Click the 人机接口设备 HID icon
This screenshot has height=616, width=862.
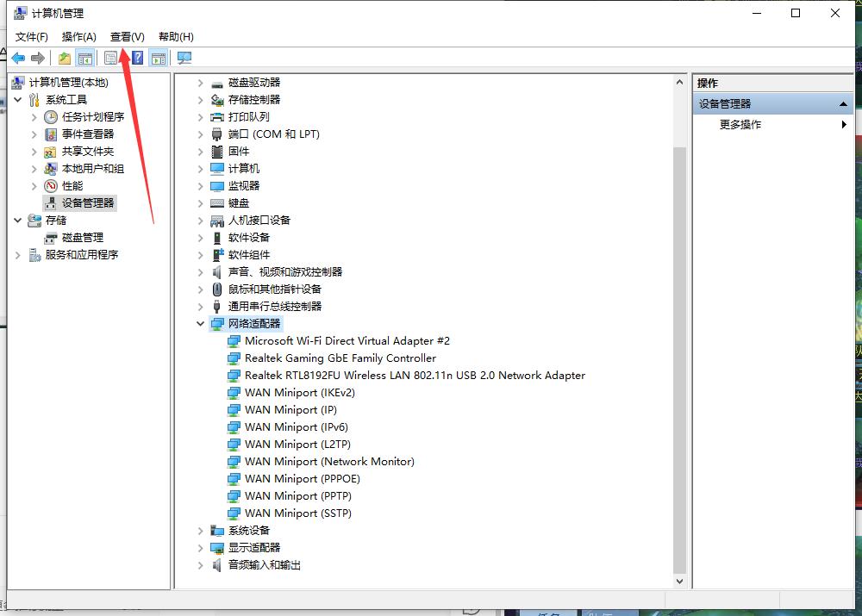(217, 221)
